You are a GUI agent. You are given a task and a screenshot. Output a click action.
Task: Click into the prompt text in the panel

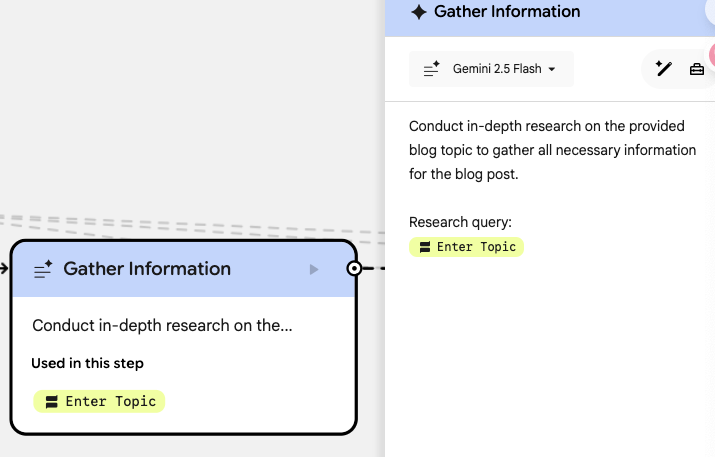click(x=552, y=150)
